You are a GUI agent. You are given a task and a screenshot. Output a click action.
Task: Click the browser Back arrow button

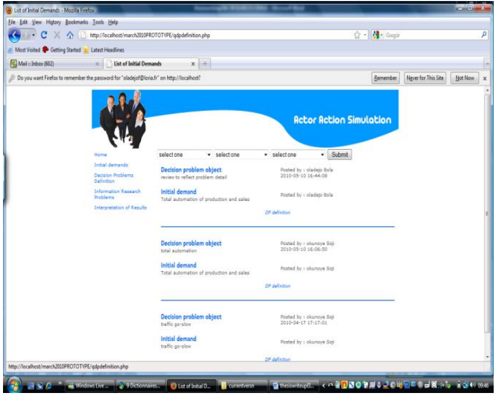[x=14, y=35]
